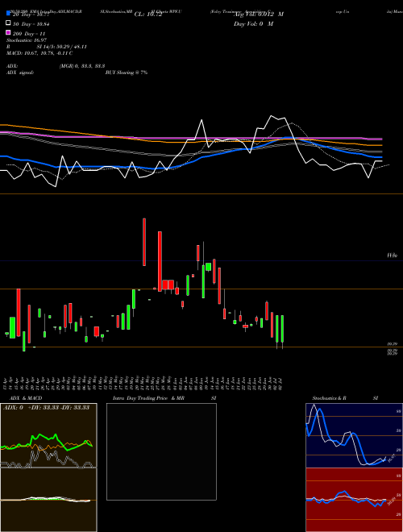403x532 pixels.
Task: Open the blue-background Stochastics chart panel
Action: [354, 435]
